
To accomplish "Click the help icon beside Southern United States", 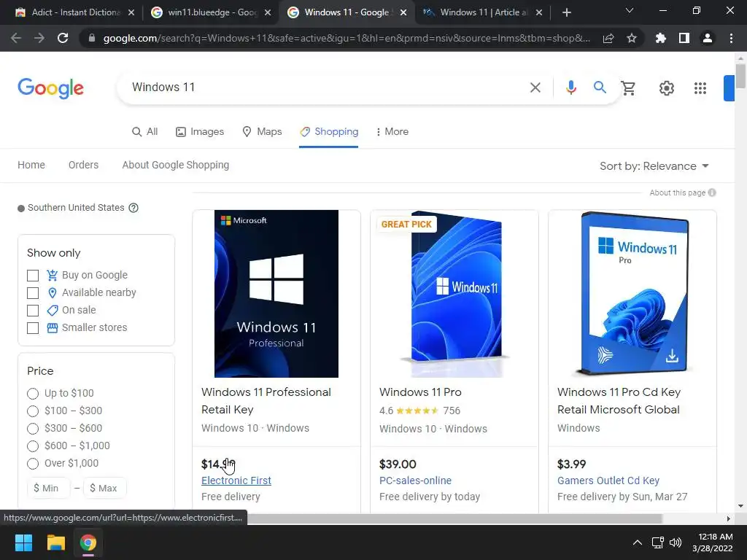I will pos(133,208).
